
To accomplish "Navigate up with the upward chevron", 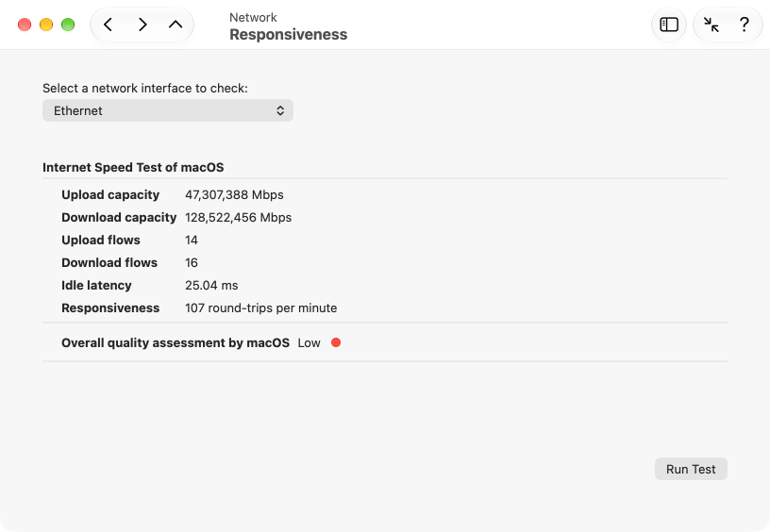I will 176,25.
